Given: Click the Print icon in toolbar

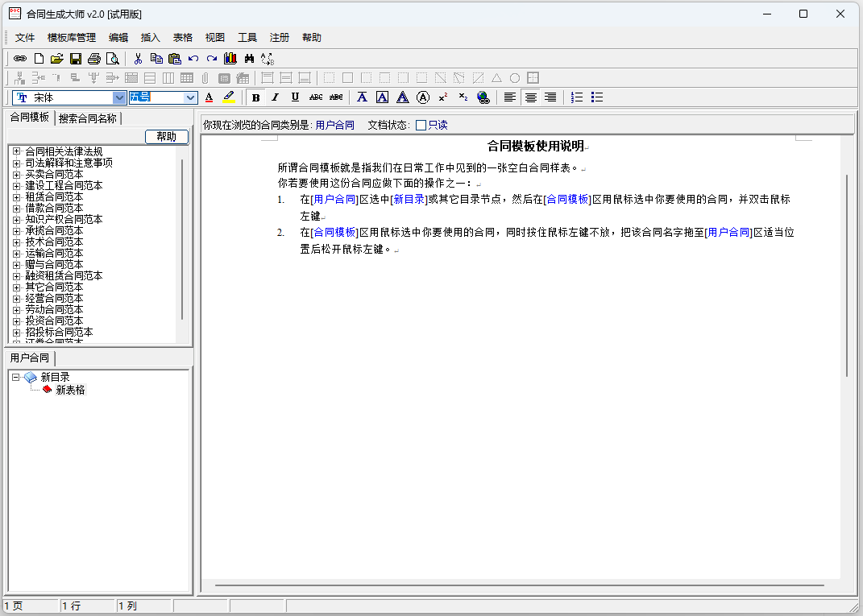Looking at the screenshot, I should point(94,59).
